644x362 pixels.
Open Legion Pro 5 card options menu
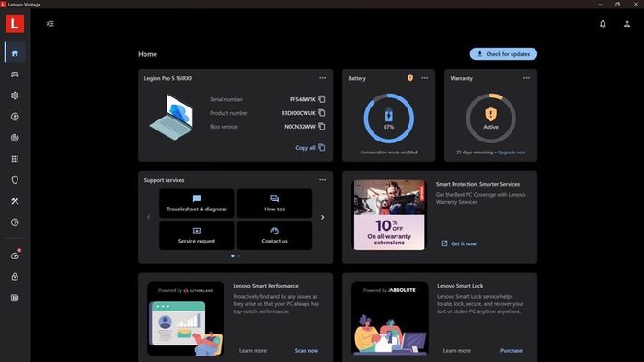[x=322, y=78]
